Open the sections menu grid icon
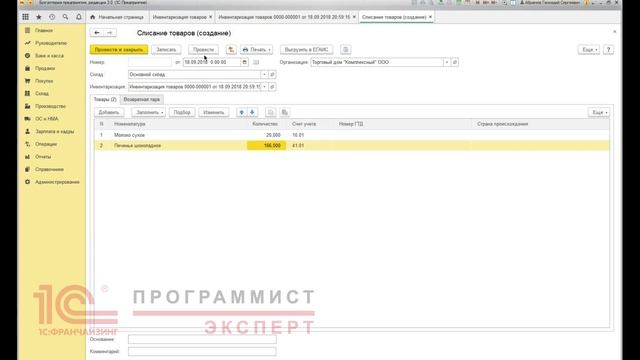Screen dimensions: 640x360 pyautogui.click(x=25, y=17)
